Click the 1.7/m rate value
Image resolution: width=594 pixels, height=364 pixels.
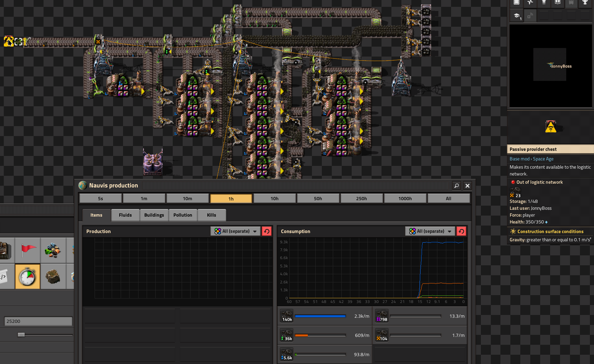(x=458, y=335)
